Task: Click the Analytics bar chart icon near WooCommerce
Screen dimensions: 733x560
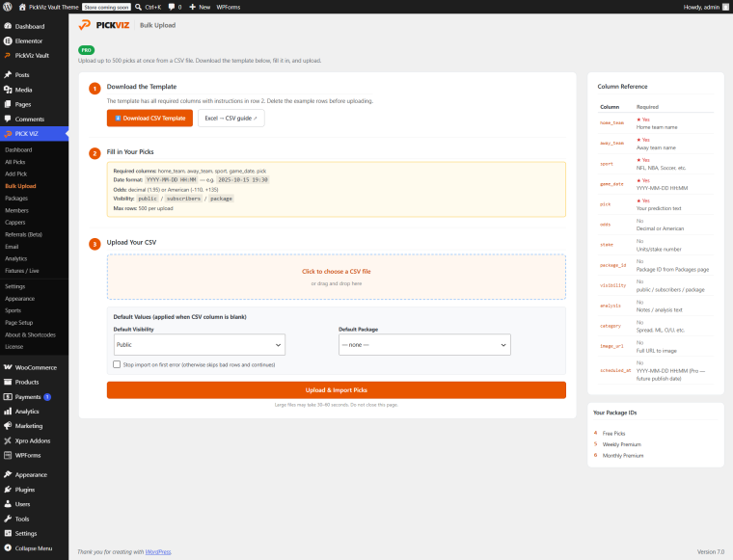Action: coord(8,412)
